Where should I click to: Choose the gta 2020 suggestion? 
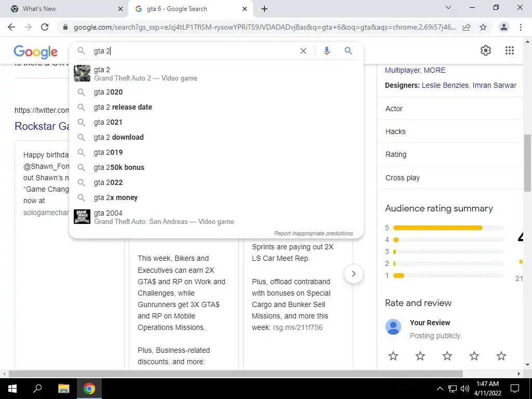[x=217, y=92]
